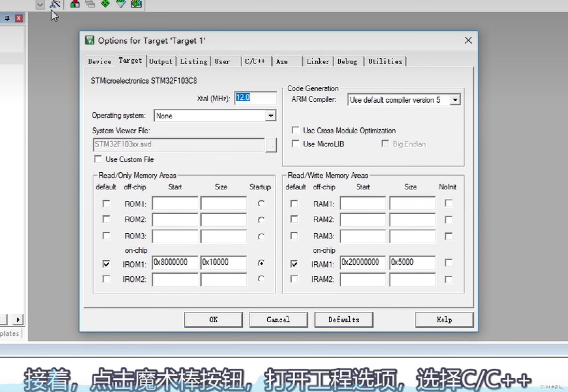Select the C/C++ tab
This screenshot has height=392, width=568.
click(x=255, y=61)
